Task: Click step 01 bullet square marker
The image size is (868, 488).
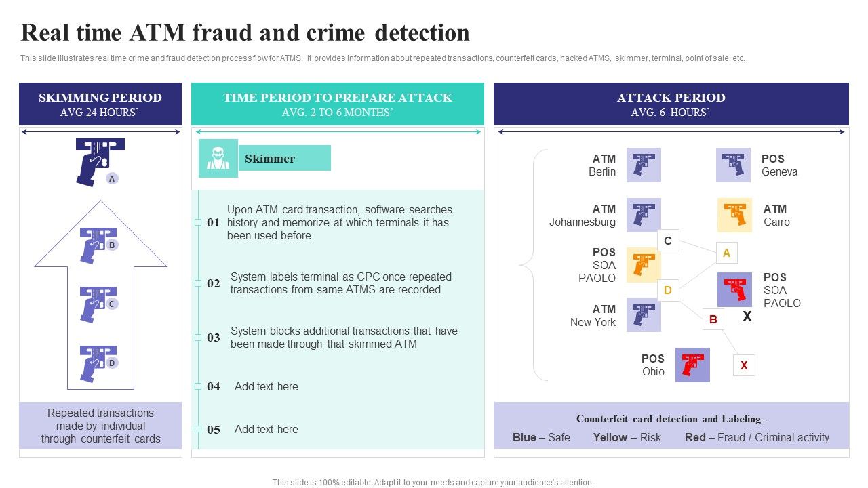Action: point(198,222)
